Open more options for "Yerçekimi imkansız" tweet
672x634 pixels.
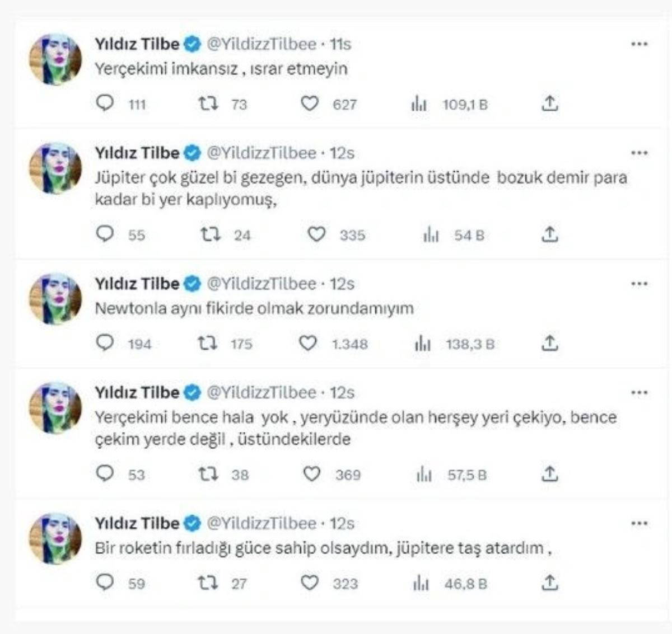tap(639, 44)
